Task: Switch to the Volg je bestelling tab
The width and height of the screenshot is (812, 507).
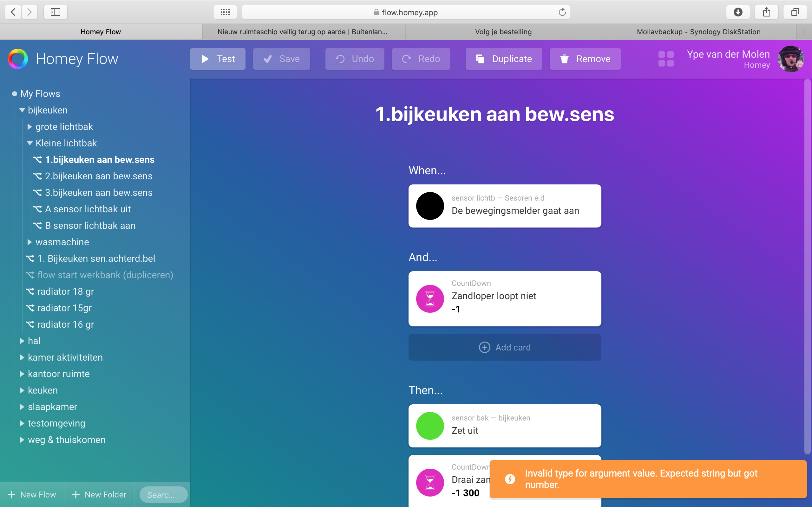Action: [503, 32]
